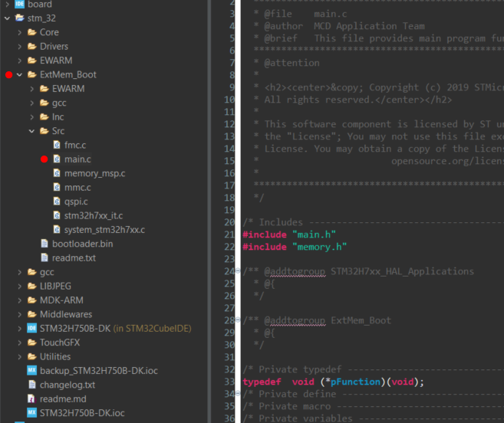This screenshot has width=504, height=423.
Task: Click the readme.md file icon
Action: [x=31, y=398]
